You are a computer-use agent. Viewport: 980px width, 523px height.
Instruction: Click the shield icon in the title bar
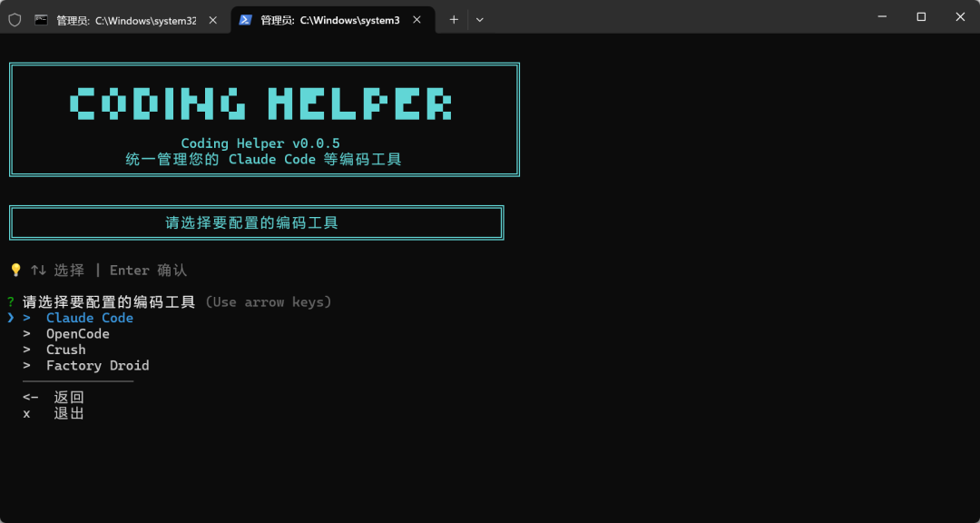click(15, 20)
